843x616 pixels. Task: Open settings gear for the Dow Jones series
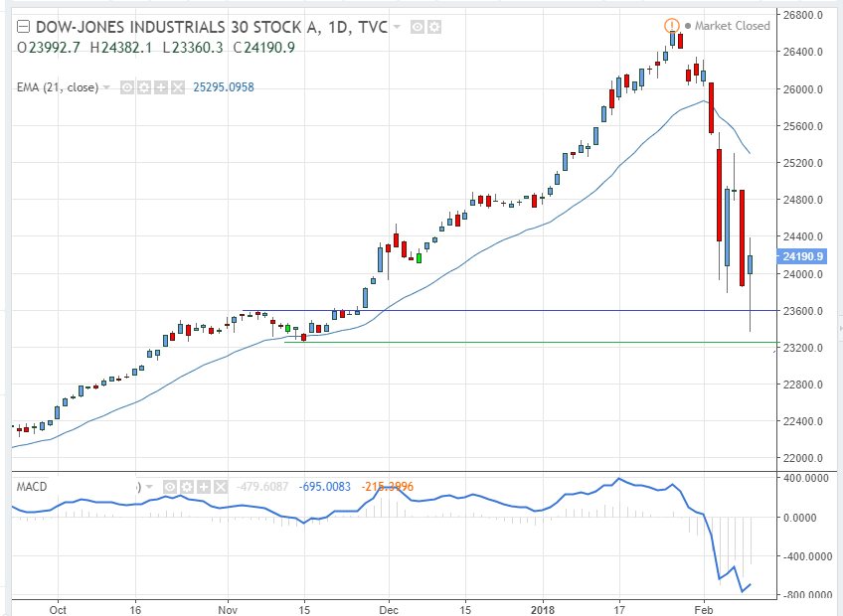click(434, 27)
